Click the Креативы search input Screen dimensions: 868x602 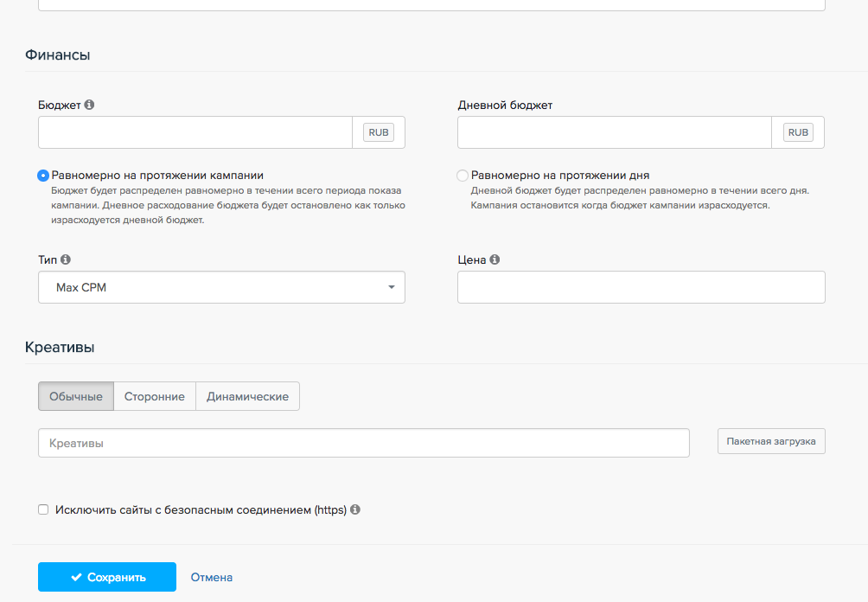pos(363,443)
